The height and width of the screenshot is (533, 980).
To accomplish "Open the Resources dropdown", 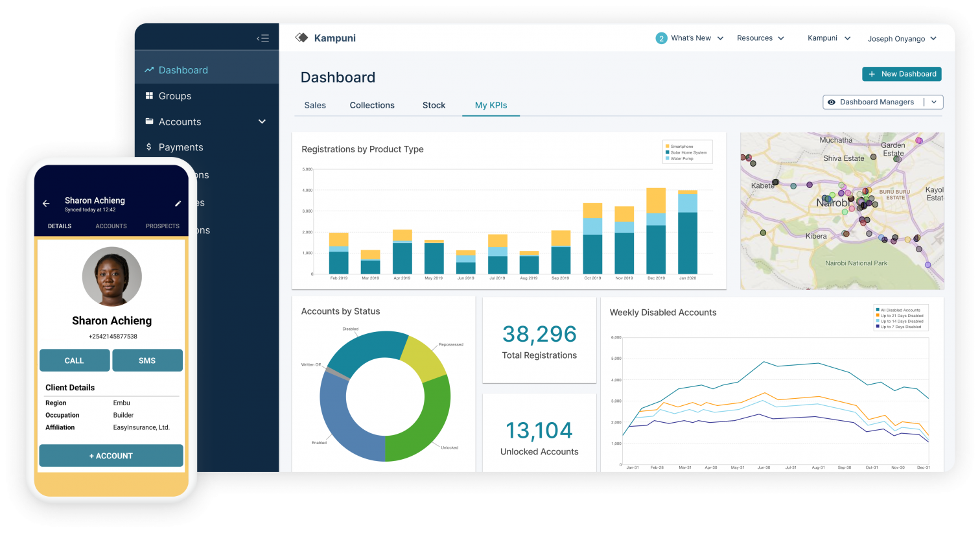I will tap(760, 38).
